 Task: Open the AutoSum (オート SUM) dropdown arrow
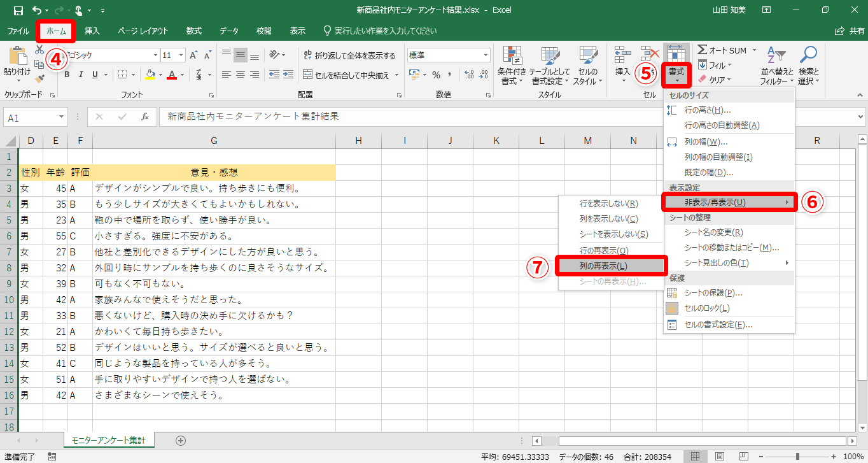click(x=755, y=50)
